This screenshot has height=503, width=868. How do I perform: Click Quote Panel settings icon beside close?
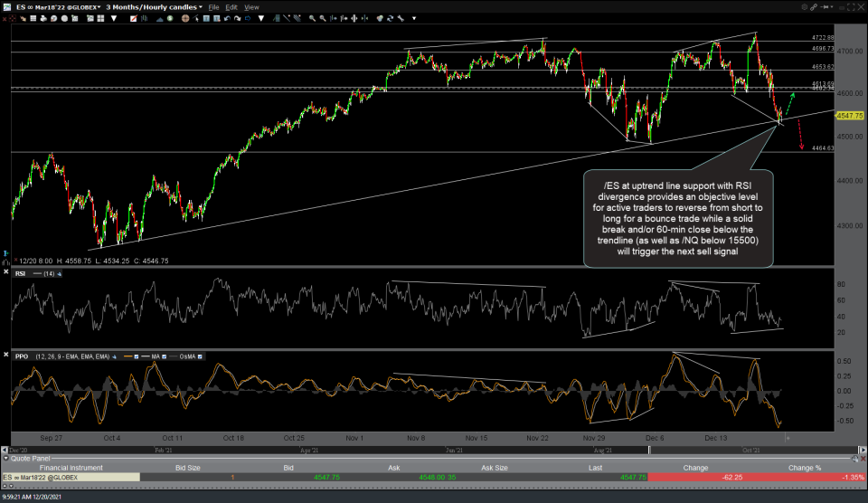click(855, 459)
